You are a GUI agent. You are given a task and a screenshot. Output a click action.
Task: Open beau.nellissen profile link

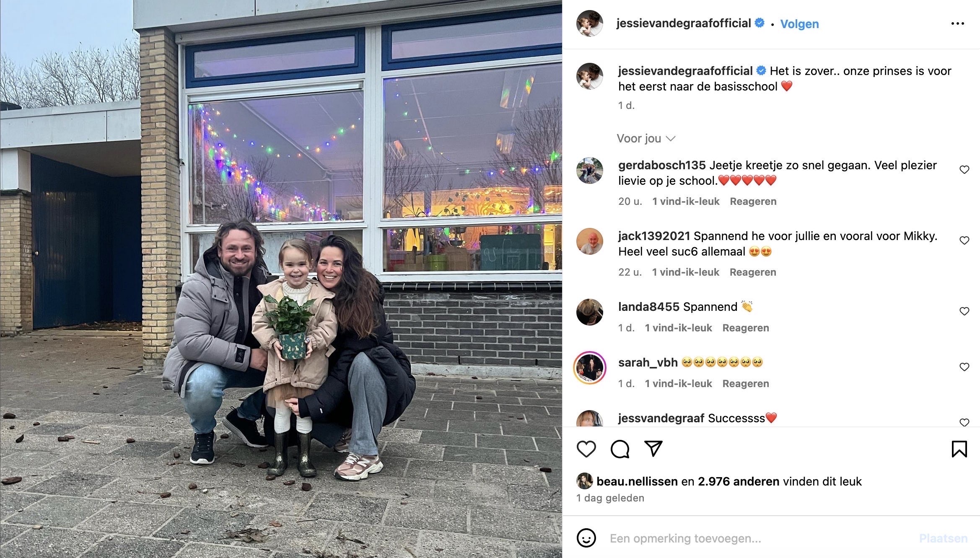click(x=637, y=482)
